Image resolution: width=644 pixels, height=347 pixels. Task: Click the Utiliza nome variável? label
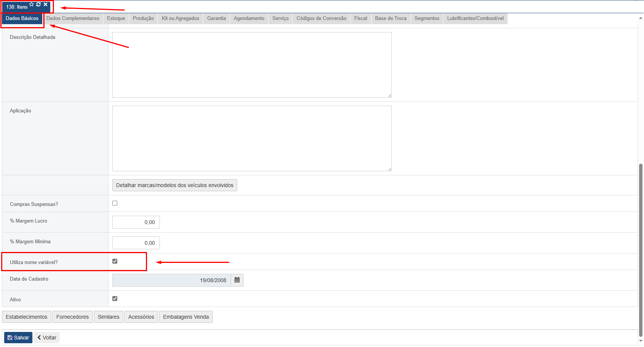click(34, 262)
